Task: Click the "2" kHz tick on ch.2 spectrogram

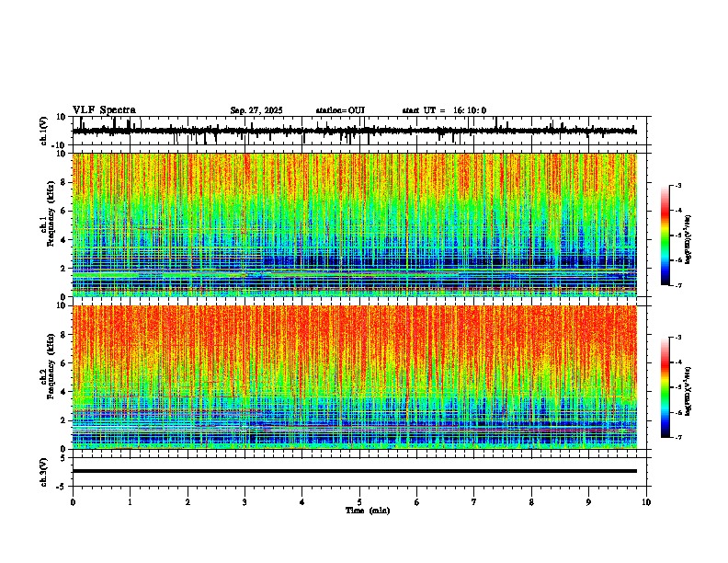Action: (x=63, y=420)
